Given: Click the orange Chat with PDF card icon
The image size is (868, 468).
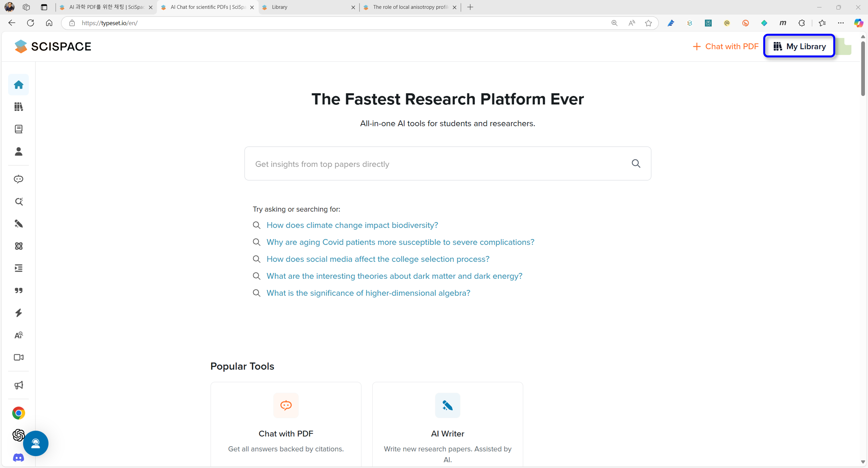Looking at the screenshot, I should [286, 405].
